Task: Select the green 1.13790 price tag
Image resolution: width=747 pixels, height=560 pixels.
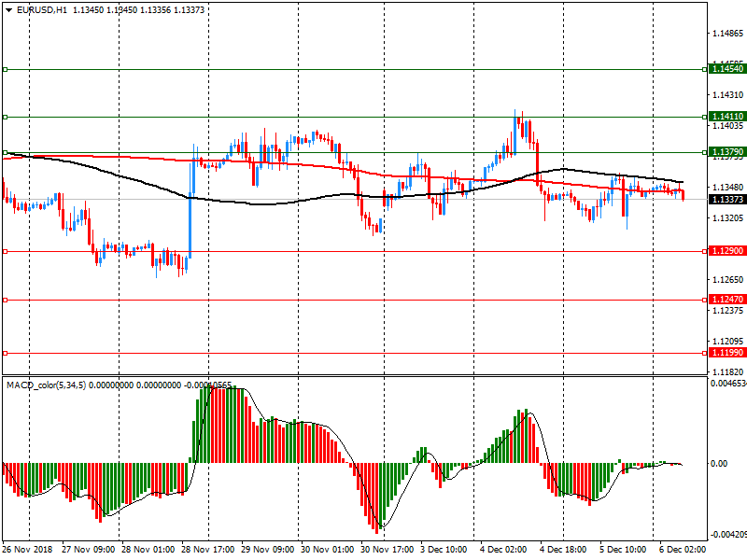Action: pos(726,152)
